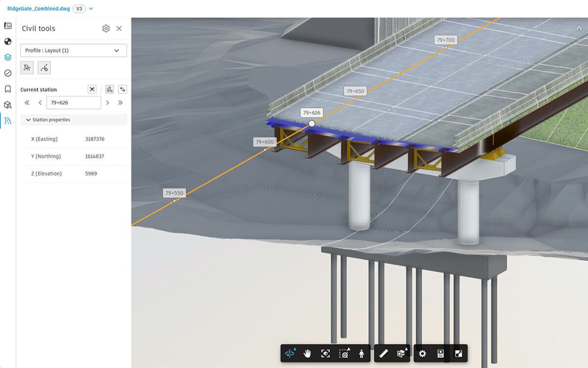The height and width of the screenshot is (368, 588).
Task: Open the Measure tool
Action: 383,353
